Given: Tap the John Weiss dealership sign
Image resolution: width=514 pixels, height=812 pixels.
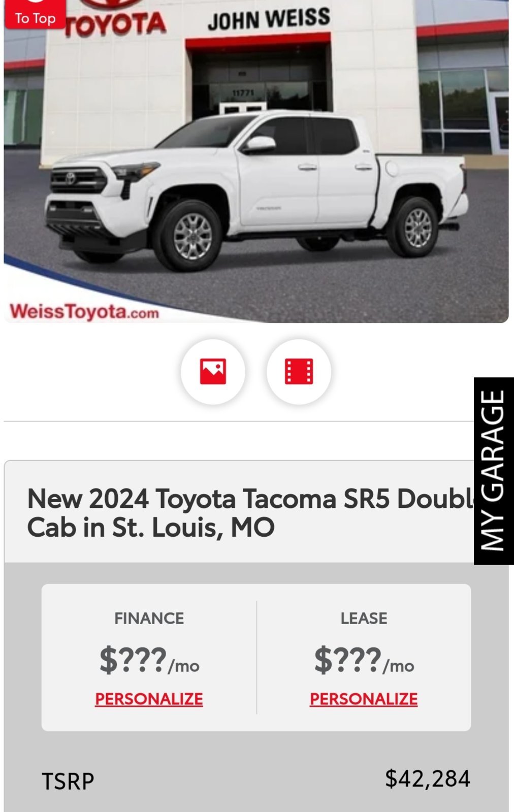Looking at the screenshot, I should pos(269,19).
